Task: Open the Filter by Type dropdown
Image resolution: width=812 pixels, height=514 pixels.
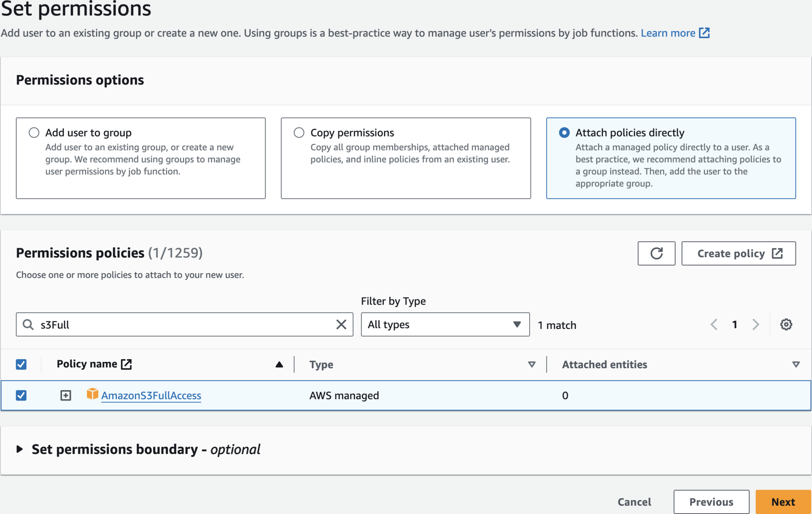Action: pyautogui.click(x=445, y=324)
